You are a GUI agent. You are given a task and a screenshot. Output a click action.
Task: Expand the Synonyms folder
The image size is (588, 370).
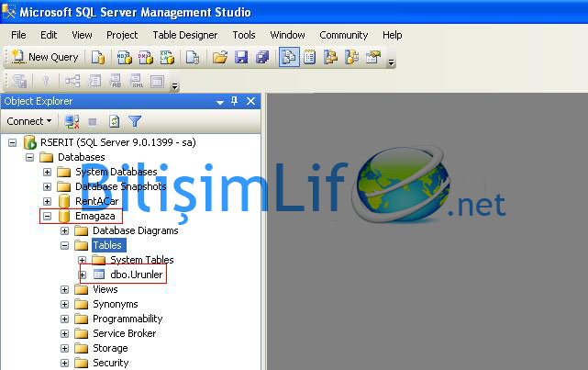[x=64, y=304]
